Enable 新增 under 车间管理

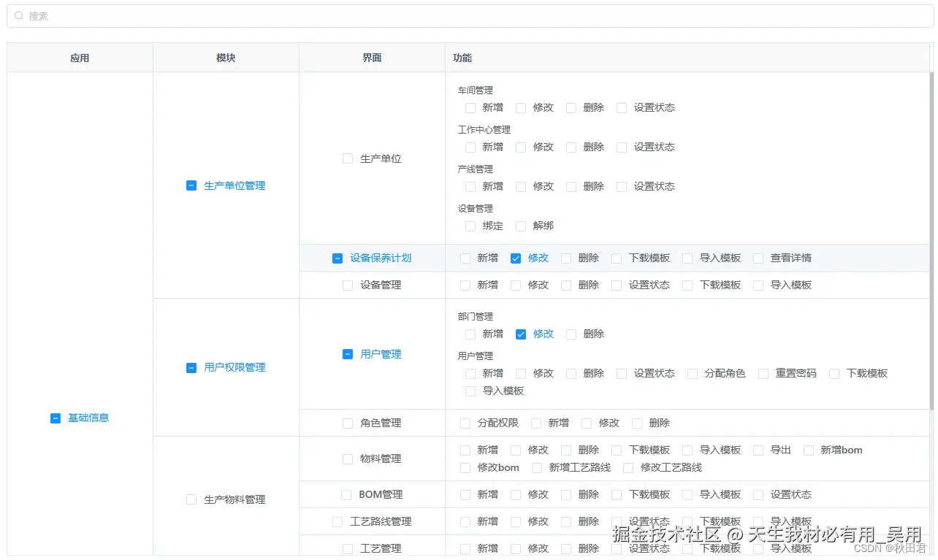(x=470, y=107)
